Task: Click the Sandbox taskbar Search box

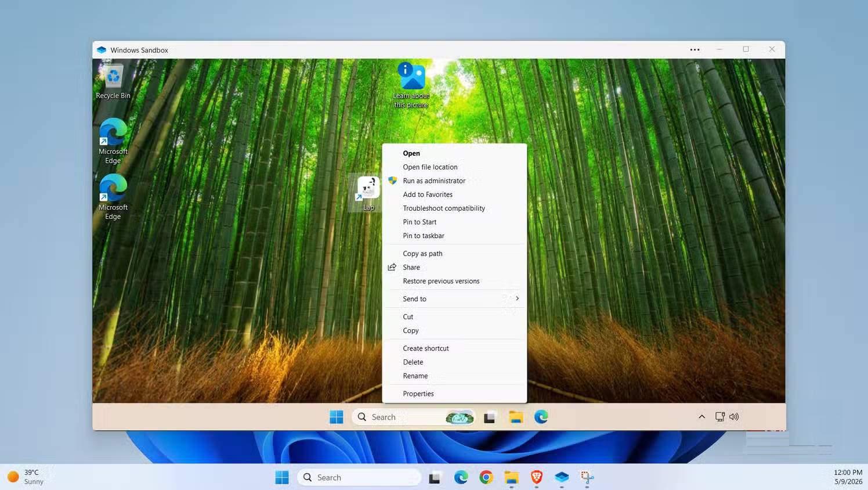Action: point(413,417)
